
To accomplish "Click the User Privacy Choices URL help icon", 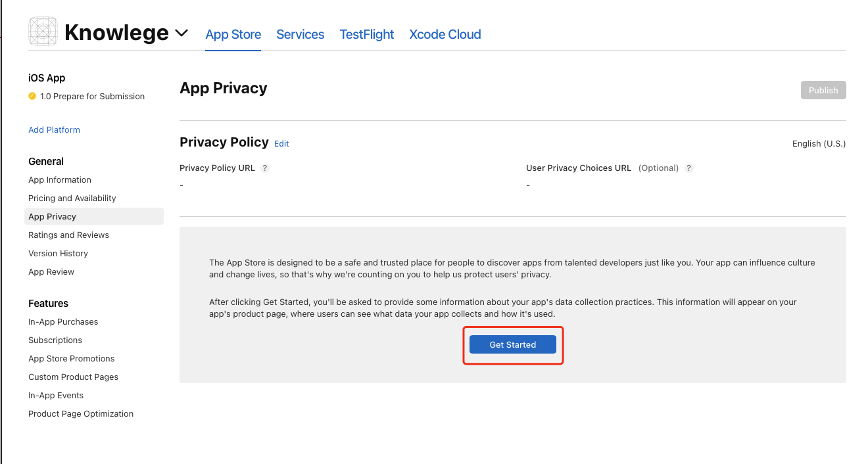I will (688, 168).
